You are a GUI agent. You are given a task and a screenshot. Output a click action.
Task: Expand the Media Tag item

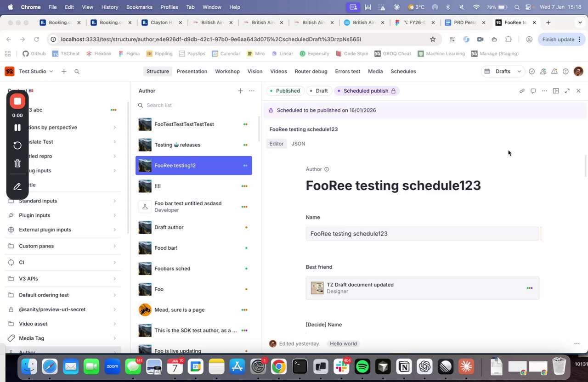click(x=63, y=338)
